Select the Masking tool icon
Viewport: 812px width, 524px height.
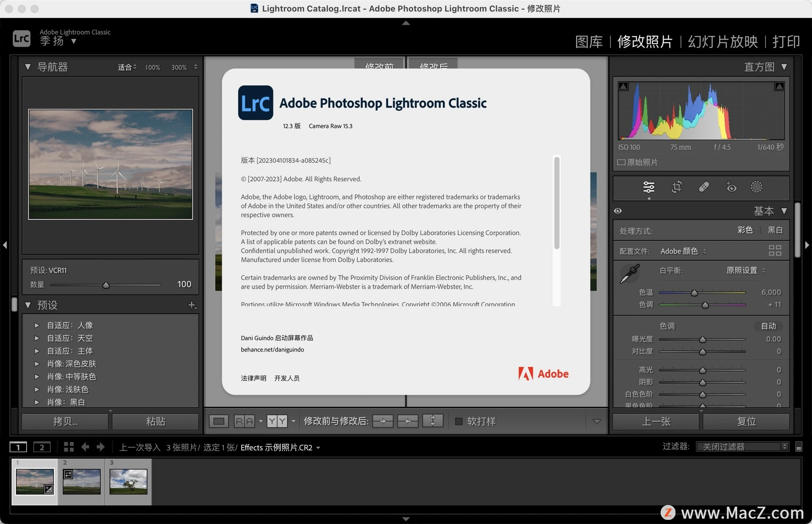(756, 187)
